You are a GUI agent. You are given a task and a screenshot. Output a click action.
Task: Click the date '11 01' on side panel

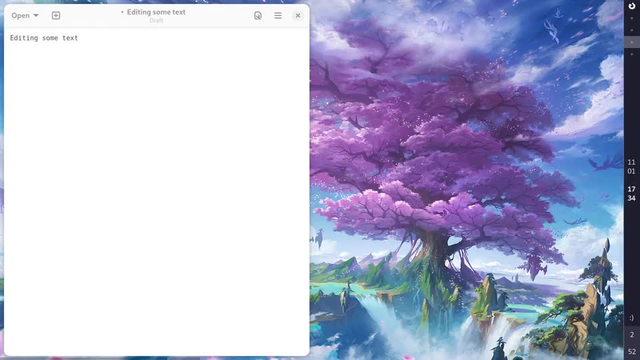point(631,167)
